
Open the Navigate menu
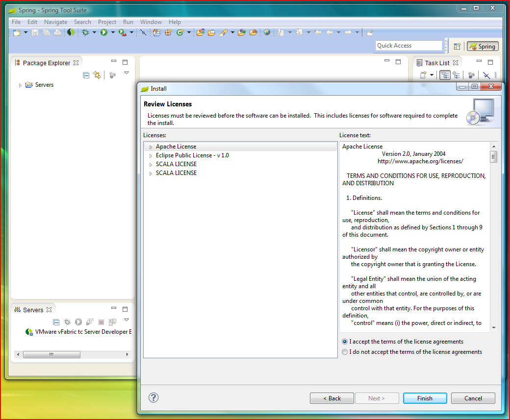pyautogui.click(x=55, y=22)
